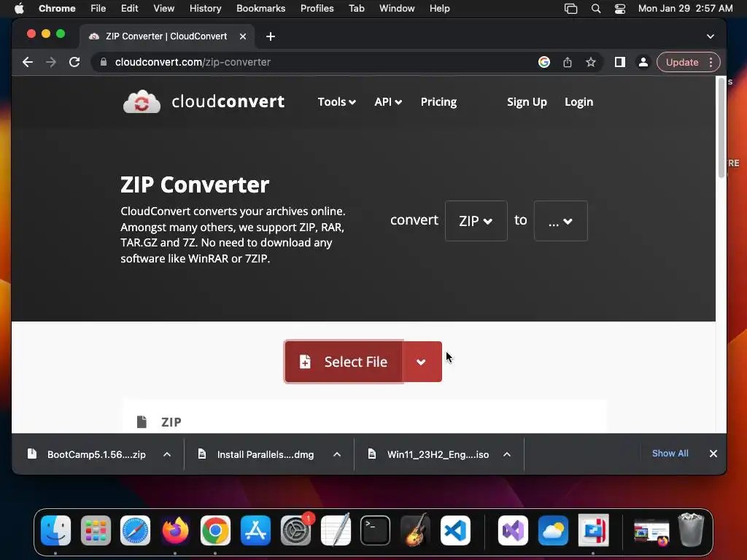Open App Store from the Dock
Screen dimensions: 747x560
tap(255, 530)
